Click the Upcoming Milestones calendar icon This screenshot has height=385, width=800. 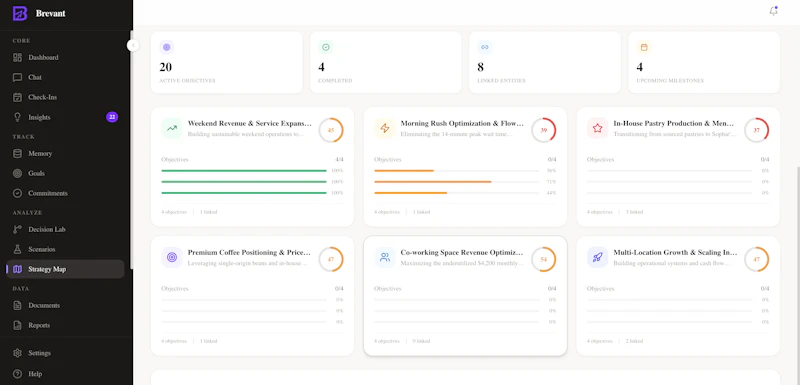coord(644,47)
